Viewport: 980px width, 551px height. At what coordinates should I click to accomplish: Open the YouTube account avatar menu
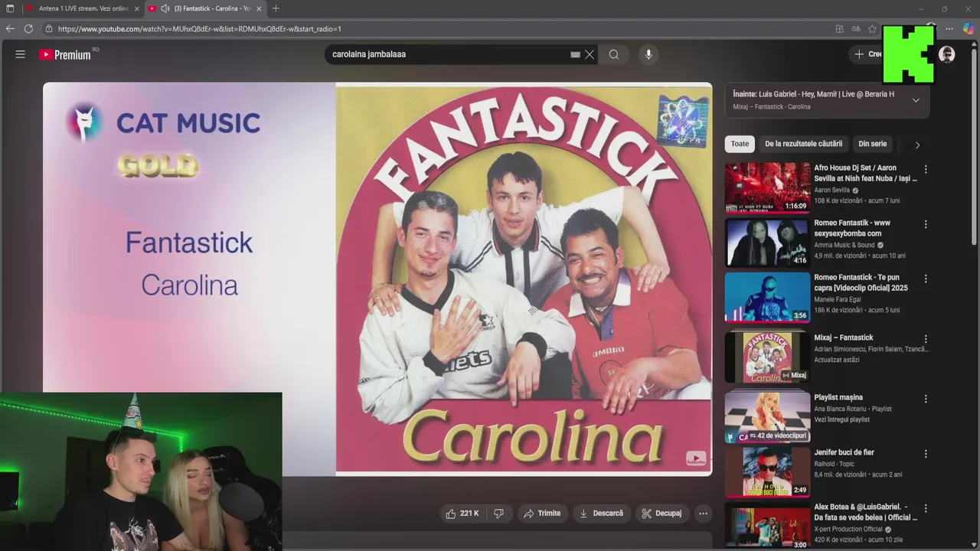[947, 54]
